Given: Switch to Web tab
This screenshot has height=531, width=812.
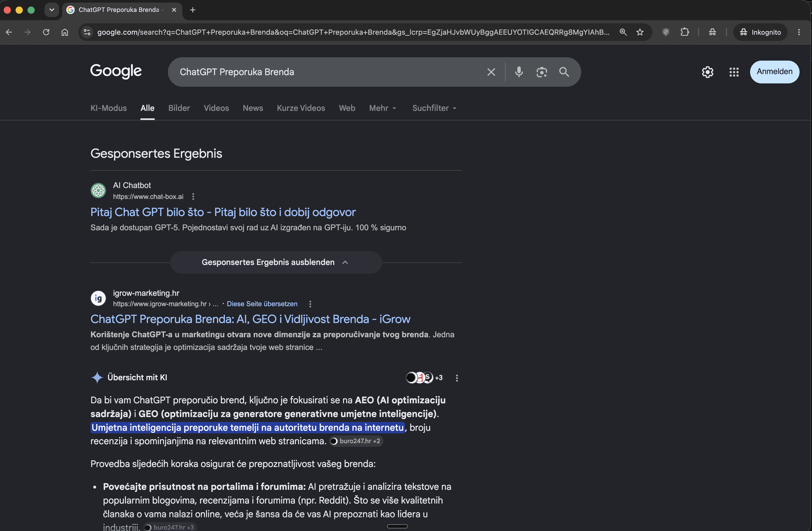Looking at the screenshot, I should point(347,108).
